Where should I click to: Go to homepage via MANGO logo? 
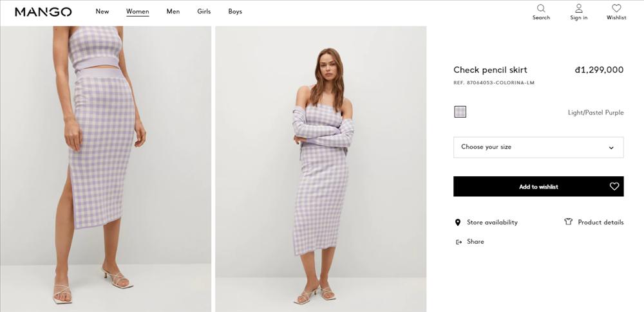tap(43, 12)
